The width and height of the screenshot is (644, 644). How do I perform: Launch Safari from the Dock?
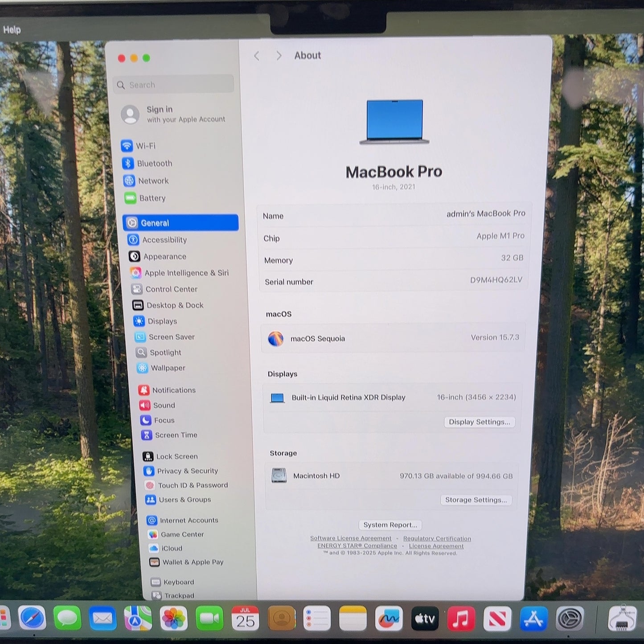click(x=32, y=618)
